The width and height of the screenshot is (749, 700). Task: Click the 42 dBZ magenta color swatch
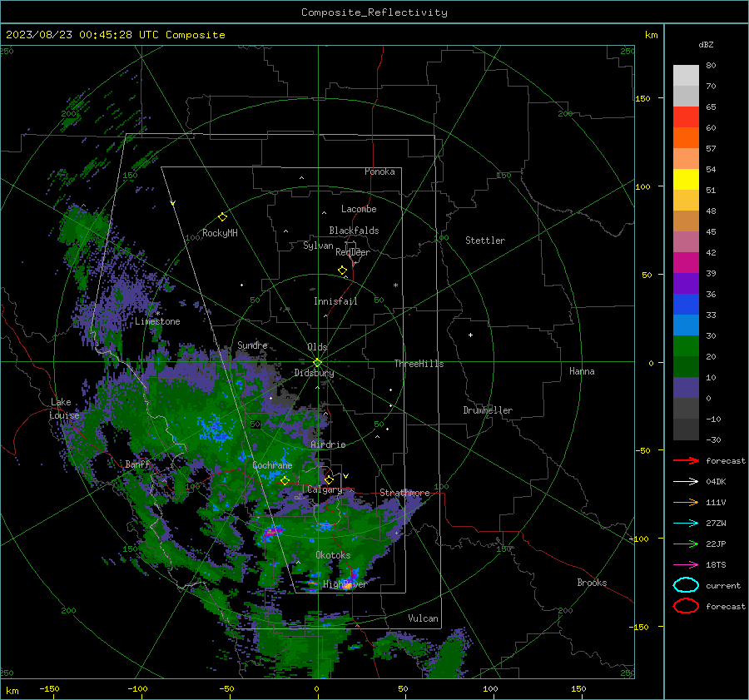click(686, 262)
